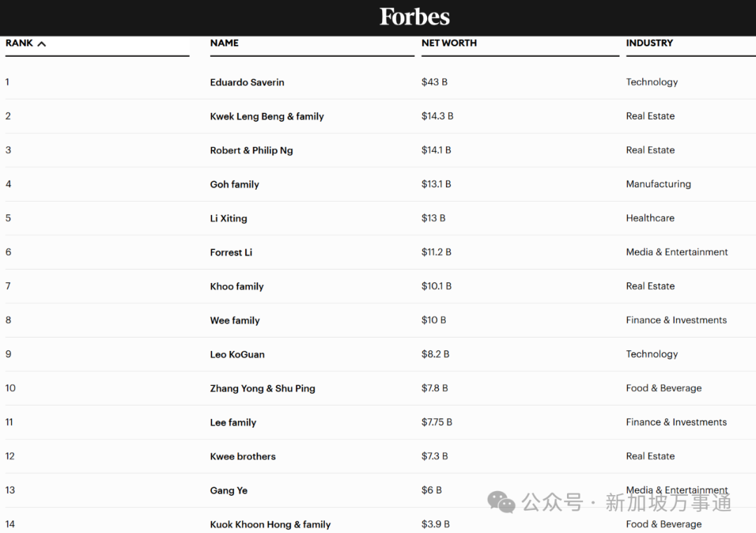
Task: Click Healthcare industry for Li Xiting
Action: tap(650, 218)
